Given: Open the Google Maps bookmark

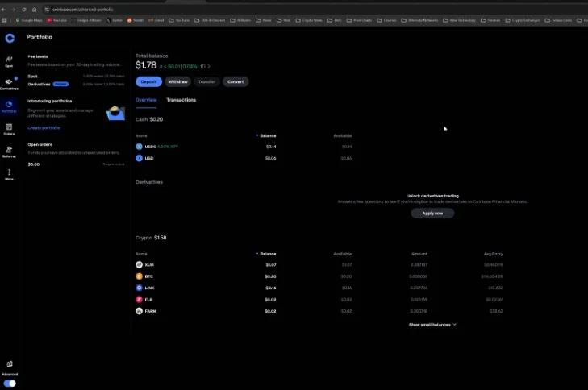Looking at the screenshot, I should coord(29,20).
